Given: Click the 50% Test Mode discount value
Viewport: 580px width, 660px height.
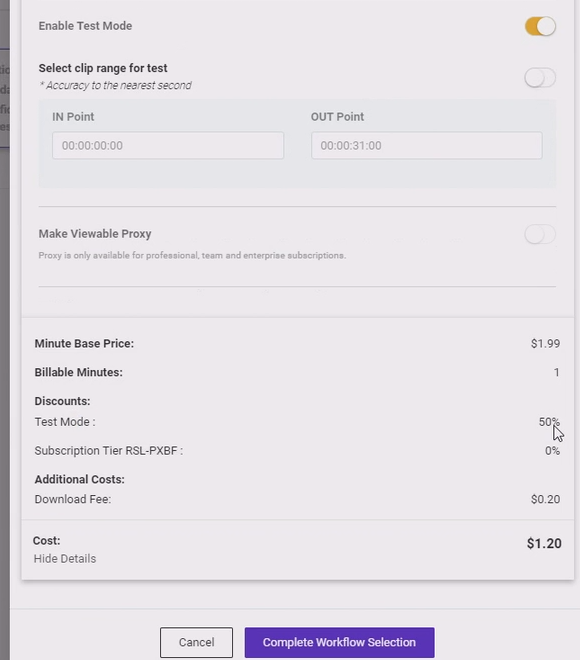Looking at the screenshot, I should coord(549,422).
